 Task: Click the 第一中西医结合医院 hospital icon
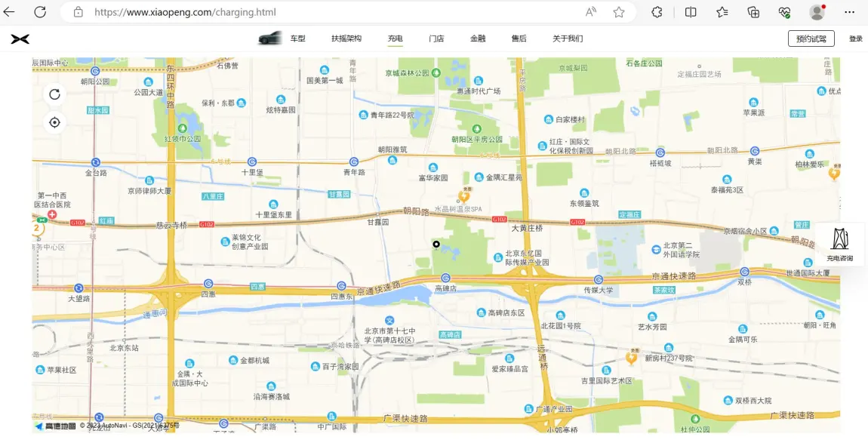point(52,214)
